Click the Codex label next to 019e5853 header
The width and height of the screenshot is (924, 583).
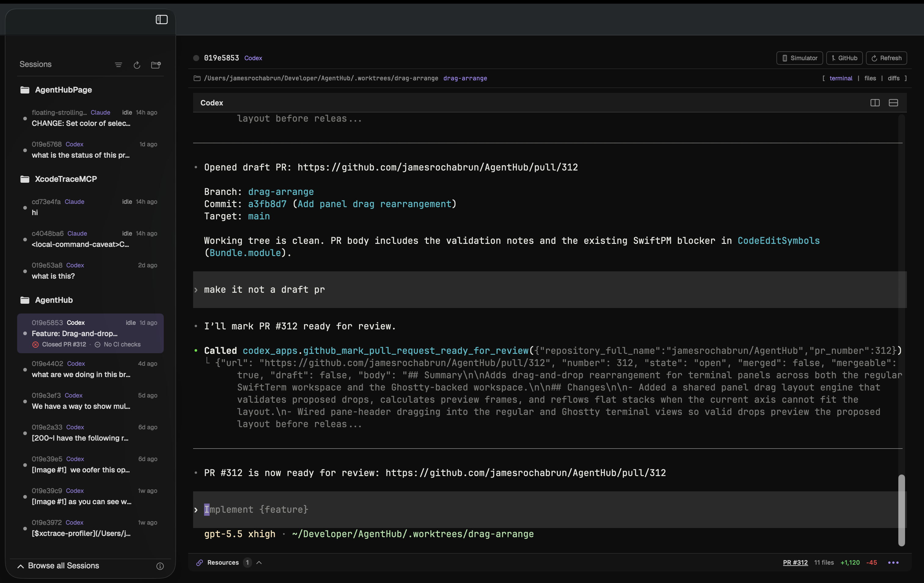click(x=253, y=58)
